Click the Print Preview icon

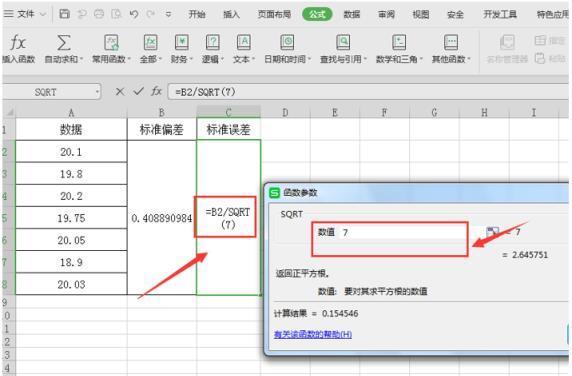(x=116, y=14)
